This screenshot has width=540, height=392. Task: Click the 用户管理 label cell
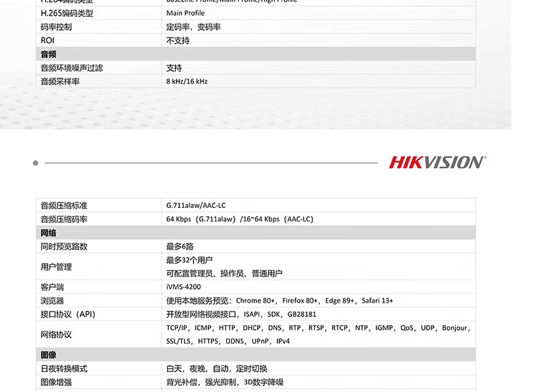point(56,267)
